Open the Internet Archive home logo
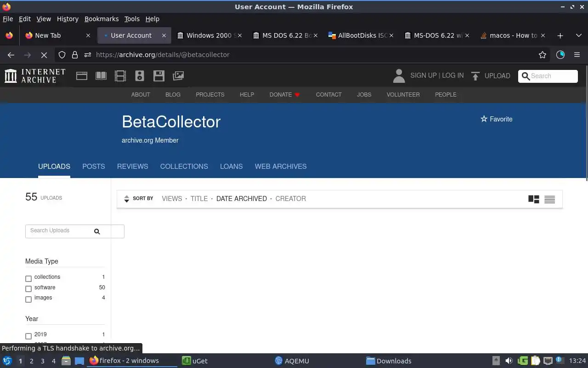Screen dimensions: 588x368 (x=35, y=76)
